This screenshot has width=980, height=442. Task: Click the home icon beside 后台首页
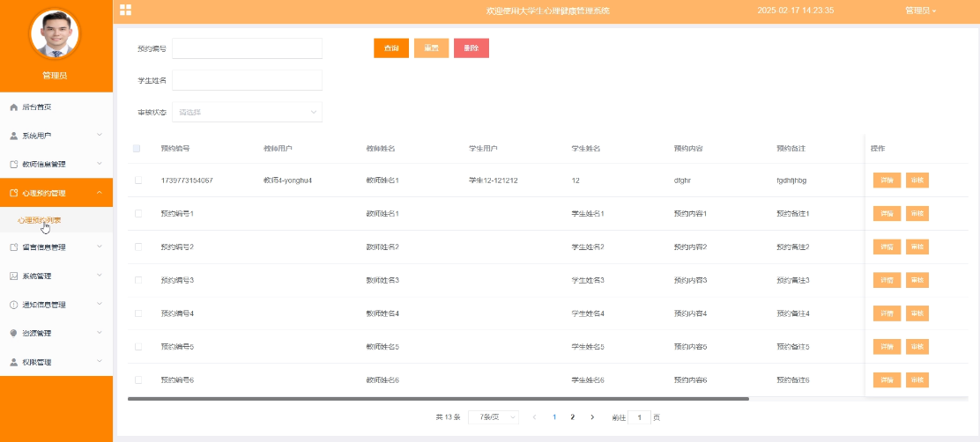point(14,107)
